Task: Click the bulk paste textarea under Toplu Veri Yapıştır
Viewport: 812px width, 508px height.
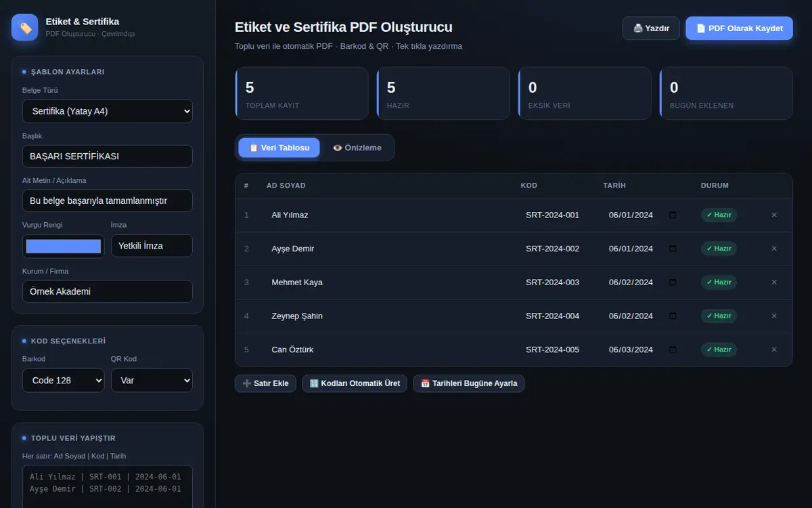Action: coord(108,486)
